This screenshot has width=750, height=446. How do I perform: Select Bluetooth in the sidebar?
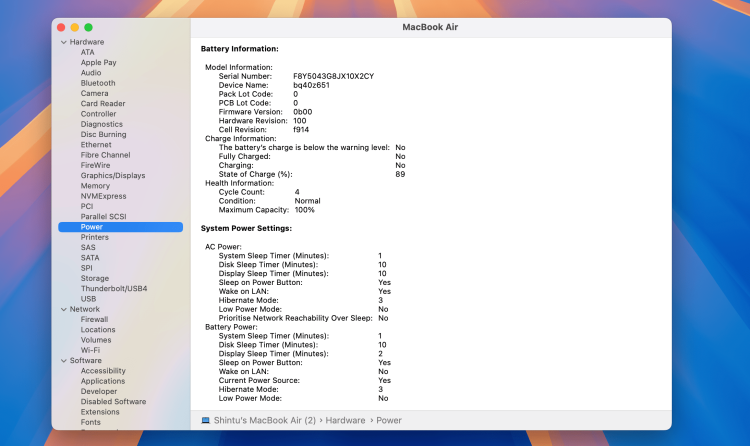(x=98, y=83)
